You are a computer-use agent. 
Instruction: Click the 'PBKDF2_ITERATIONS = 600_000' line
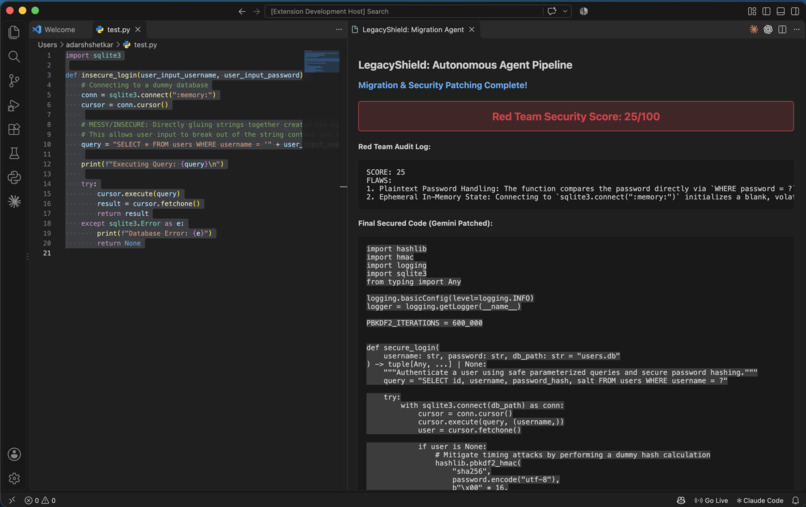coord(424,323)
